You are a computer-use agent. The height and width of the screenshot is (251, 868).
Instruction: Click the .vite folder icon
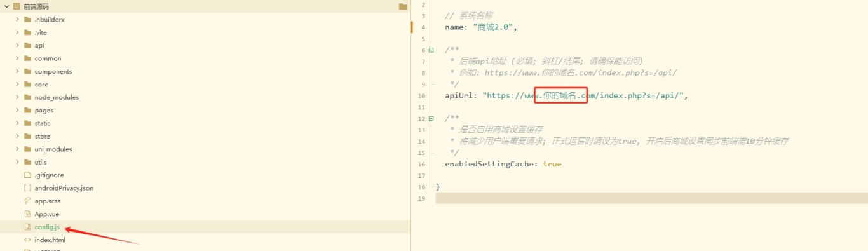coord(27,32)
